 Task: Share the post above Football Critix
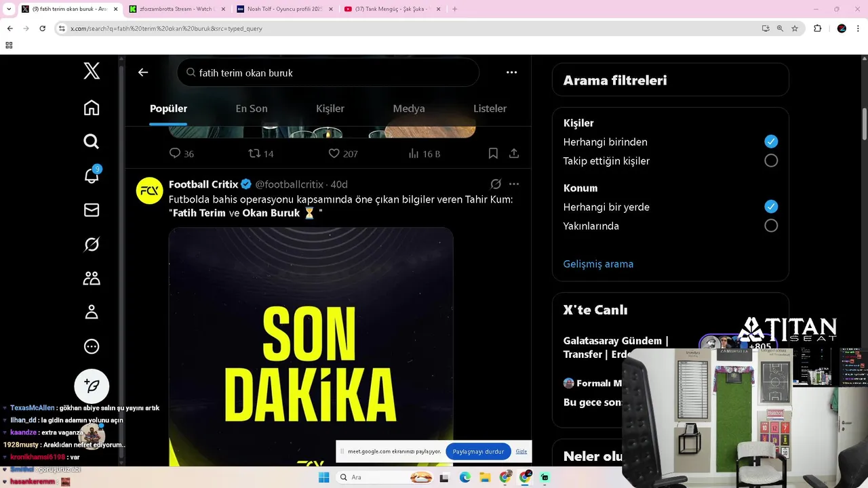click(514, 154)
